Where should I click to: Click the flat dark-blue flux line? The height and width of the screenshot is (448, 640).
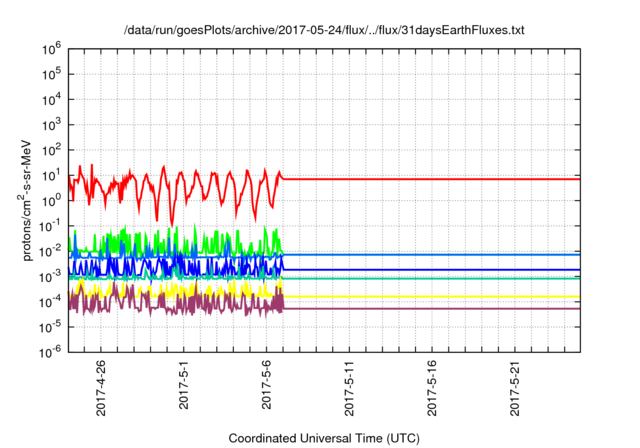point(431,270)
